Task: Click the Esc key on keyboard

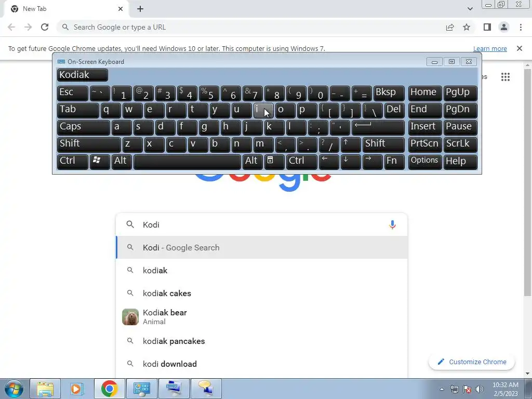Action: pos(73,93)
